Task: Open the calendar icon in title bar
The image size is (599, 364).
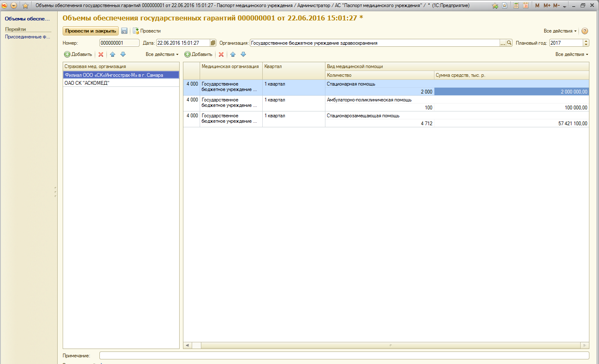Action: (526, 5)
